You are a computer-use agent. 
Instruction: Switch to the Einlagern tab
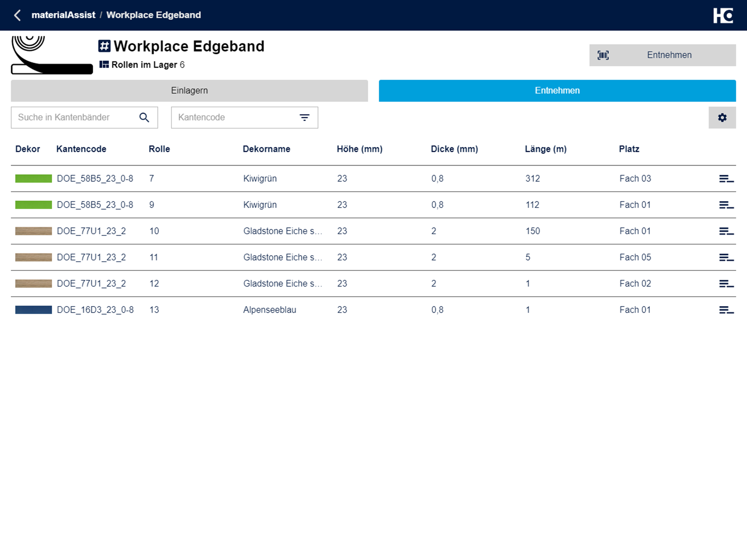(189, 91)
